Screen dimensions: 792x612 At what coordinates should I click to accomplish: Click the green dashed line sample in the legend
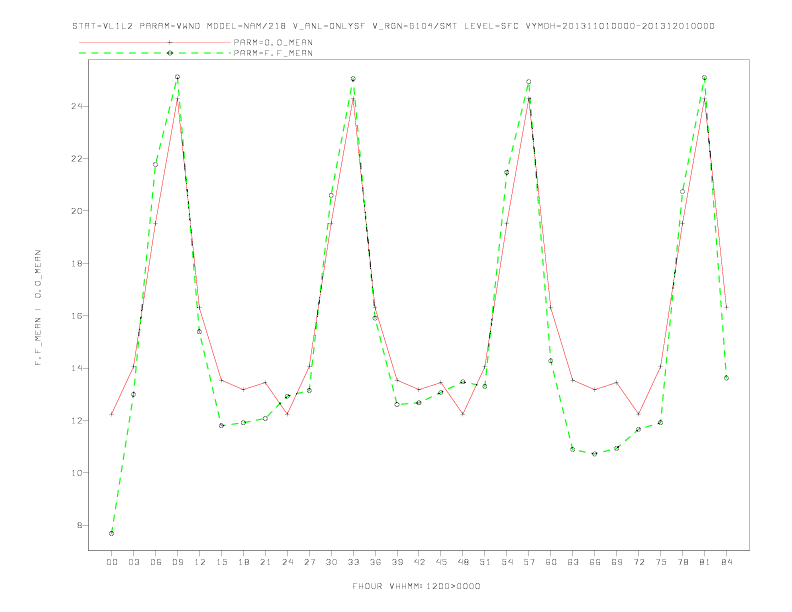[155, 53]
